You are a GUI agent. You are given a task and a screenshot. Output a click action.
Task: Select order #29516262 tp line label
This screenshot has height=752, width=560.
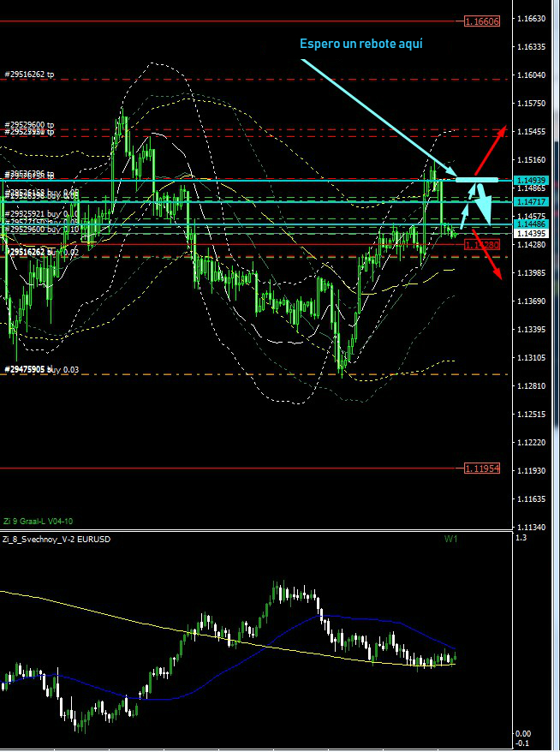30,75
